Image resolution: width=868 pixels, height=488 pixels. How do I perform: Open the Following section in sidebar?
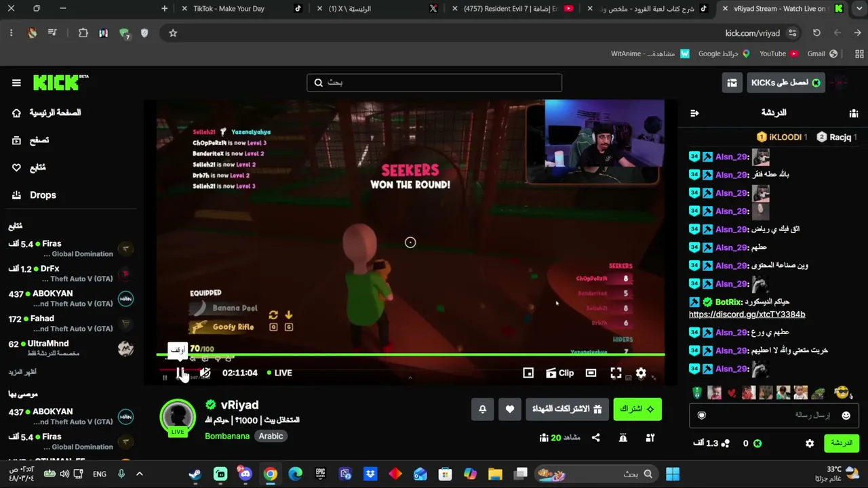(29, 167)
